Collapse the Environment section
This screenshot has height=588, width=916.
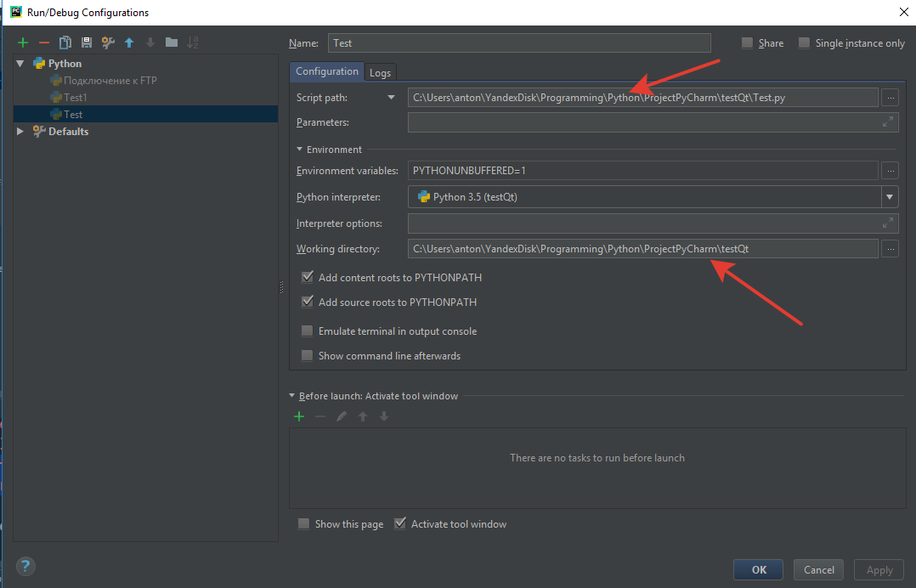click(x=300, y=150)
